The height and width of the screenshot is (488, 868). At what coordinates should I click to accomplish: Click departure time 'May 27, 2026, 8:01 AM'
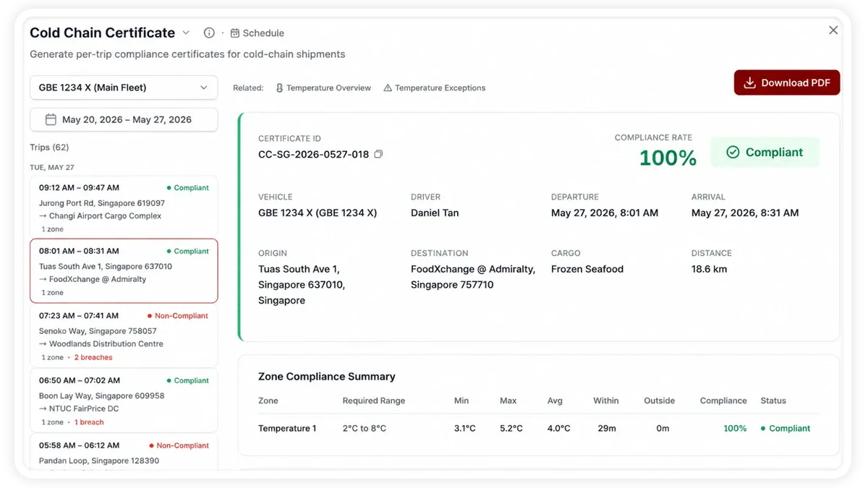tap(605, 213)
